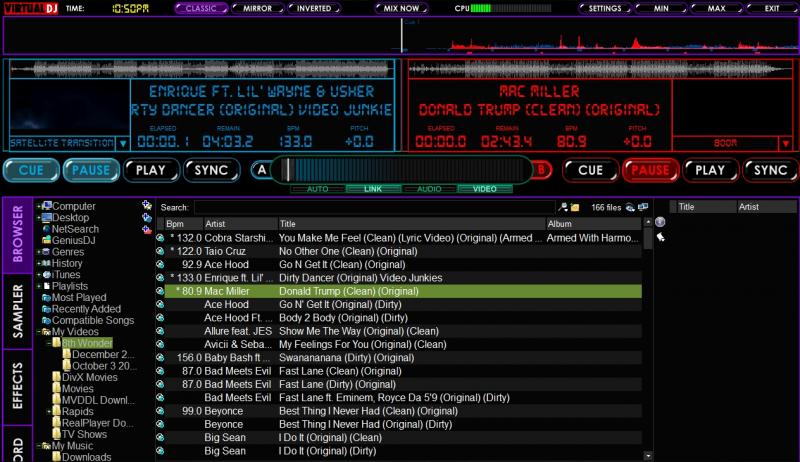
Task: Click the search options magnifier icon
Action: [x=563, y=207]
